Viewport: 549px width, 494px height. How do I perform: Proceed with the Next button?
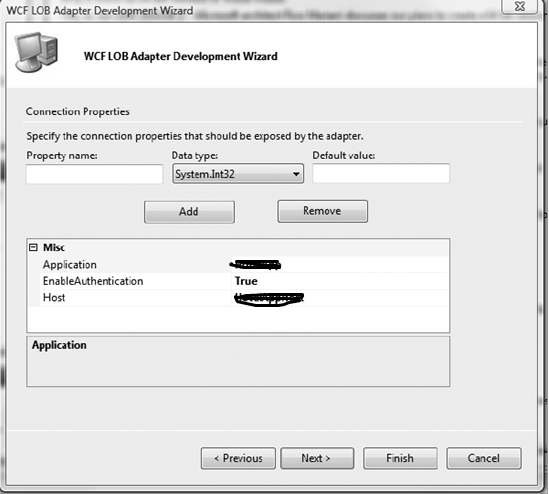click(x=317, y=458)
